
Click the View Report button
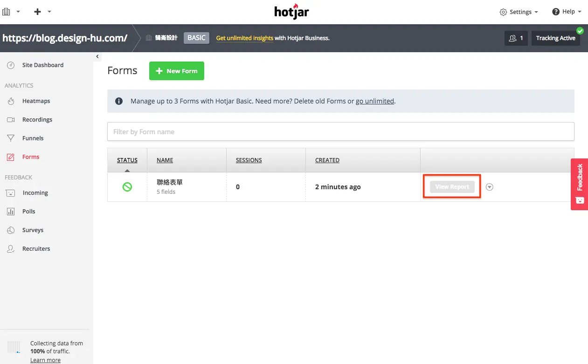(452, 187)
